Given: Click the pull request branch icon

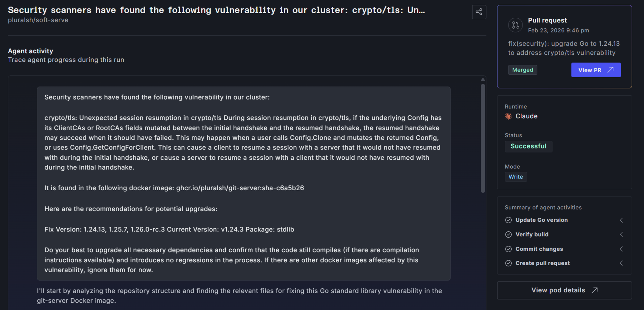Looking at the screenshot, I should click(x=515, y=25).
